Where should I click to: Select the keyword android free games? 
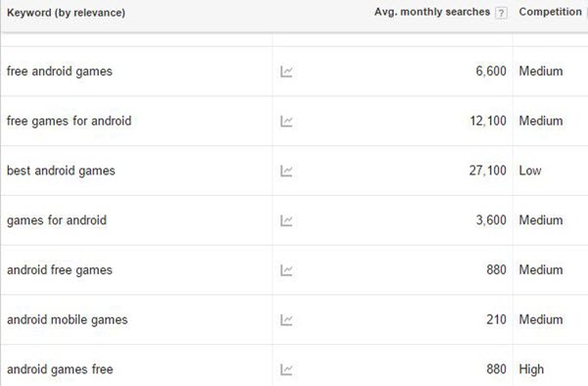60,269
